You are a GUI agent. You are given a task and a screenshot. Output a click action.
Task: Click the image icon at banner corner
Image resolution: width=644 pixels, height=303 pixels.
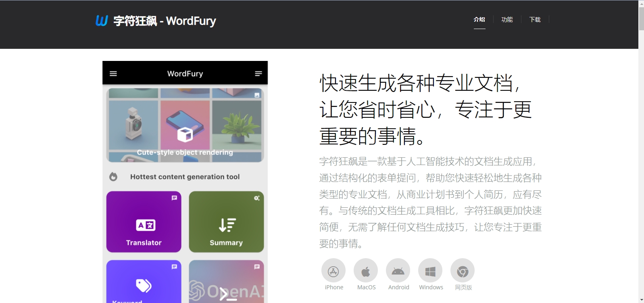257,95
